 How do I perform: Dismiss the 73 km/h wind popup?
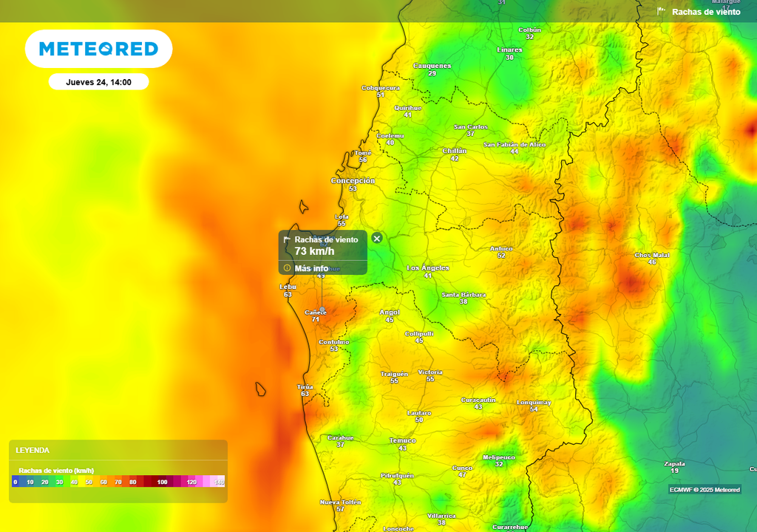tap(377, 238)
